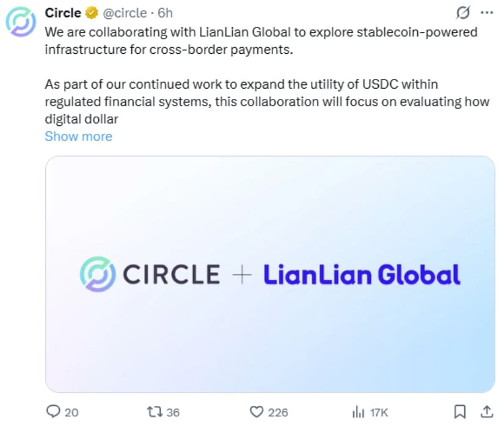The image size is (504, 426).
Task: Open the Grok explain-post icon
Action: (463, 13)
